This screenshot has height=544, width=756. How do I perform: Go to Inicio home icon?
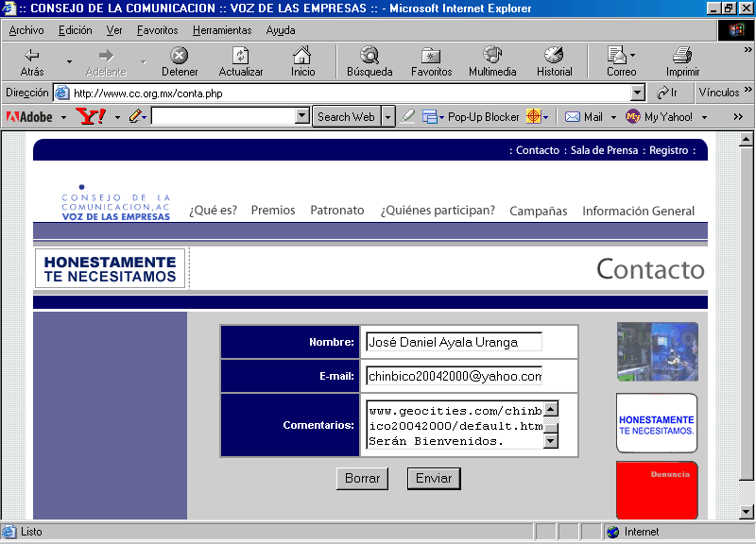tap(302, 56)
